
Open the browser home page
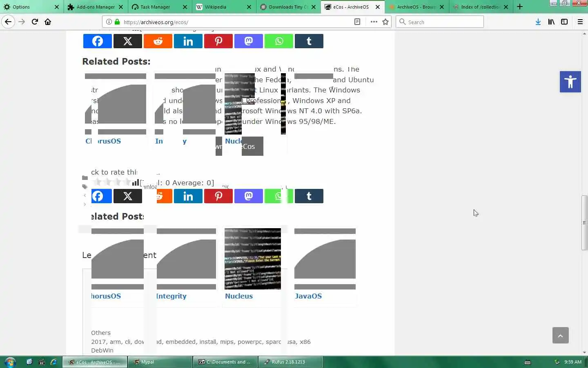point(48,22)
